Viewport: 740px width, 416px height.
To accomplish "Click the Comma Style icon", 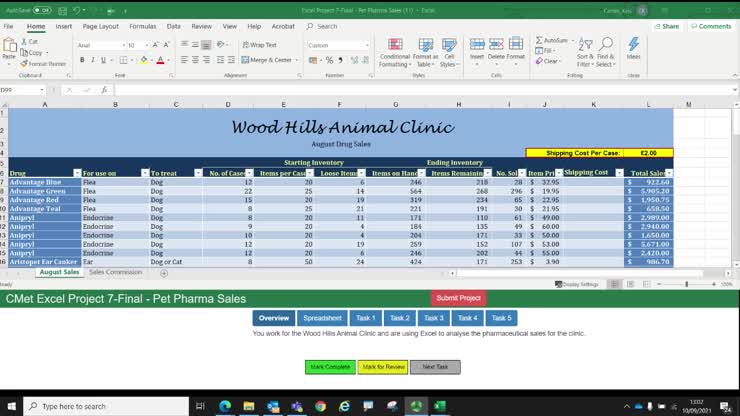I will [340, 60].
